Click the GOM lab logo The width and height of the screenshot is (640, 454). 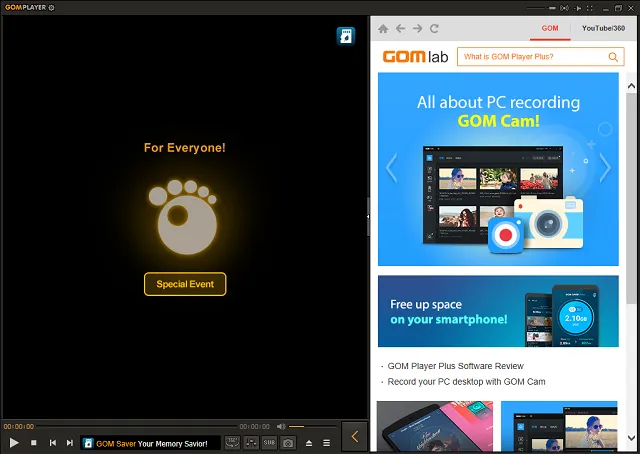coord(415,57)
